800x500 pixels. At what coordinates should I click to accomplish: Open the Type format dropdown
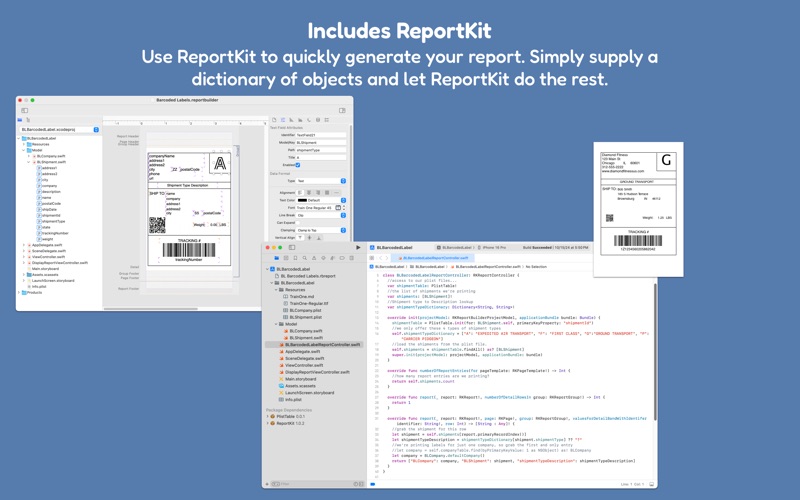click(321, 181)
